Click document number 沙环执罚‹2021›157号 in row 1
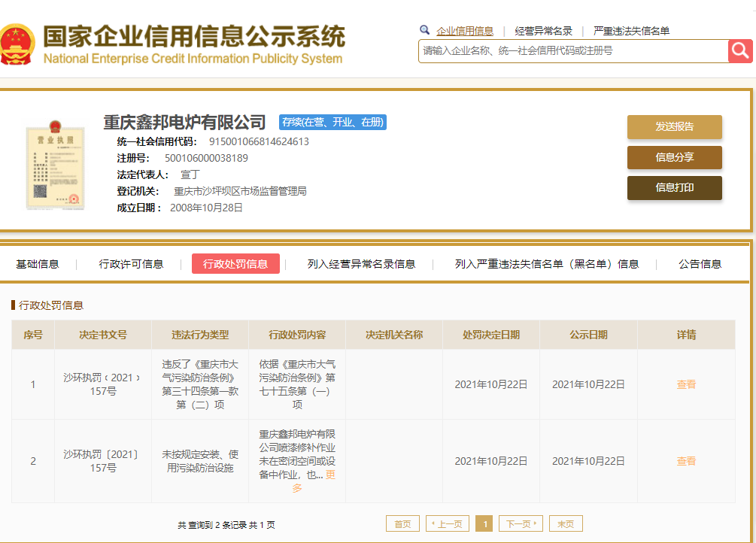Image resolution: width=756 pixels, height=543 pixels. (103, 384)
